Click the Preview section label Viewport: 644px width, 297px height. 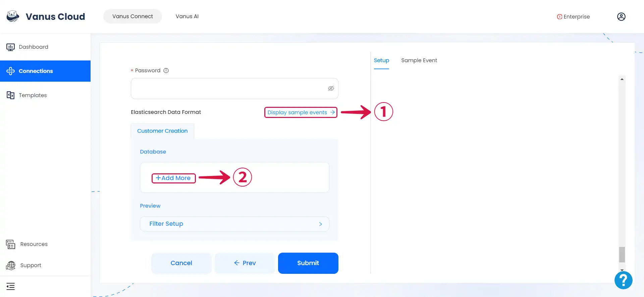[x=150, y=206]
